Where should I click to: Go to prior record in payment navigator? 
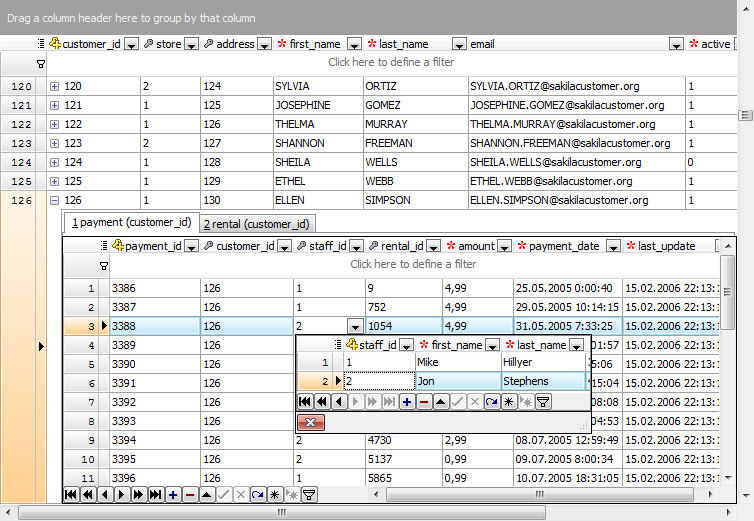[105, 495]
